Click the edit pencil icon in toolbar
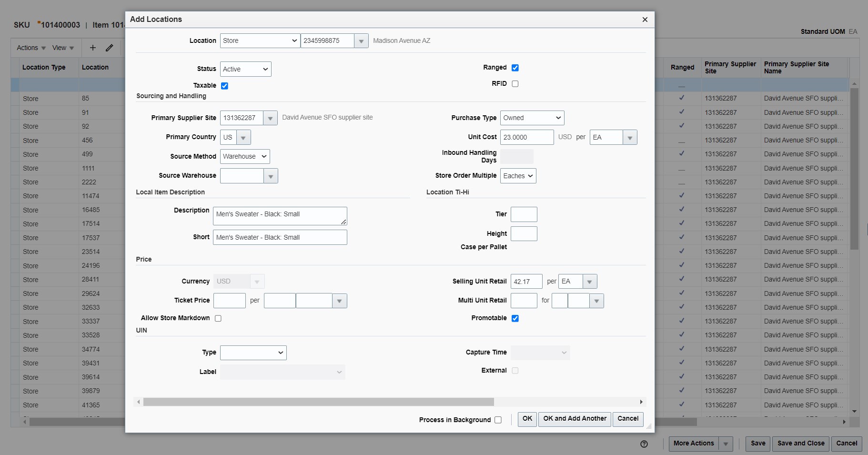 110,48
